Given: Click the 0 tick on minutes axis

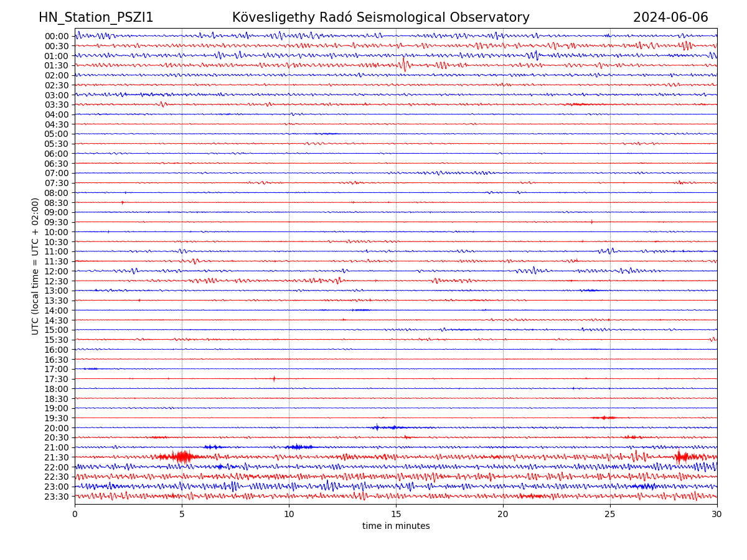Looking at the screenshot, I should (x=75, y=515).
